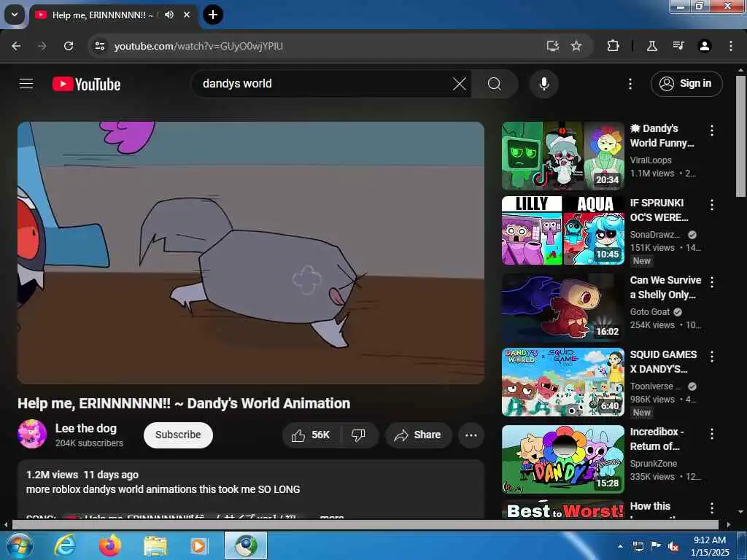
Task: Open options menu for 'Can We Survive a Shelly'
Action: pyautogui.click(x=712, y=282)
